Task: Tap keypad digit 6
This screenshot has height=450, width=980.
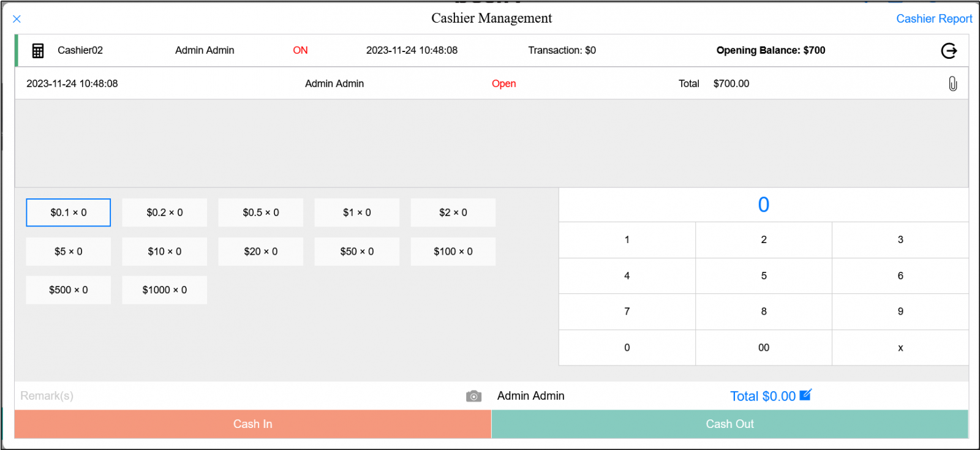Action: click(900, 276)
